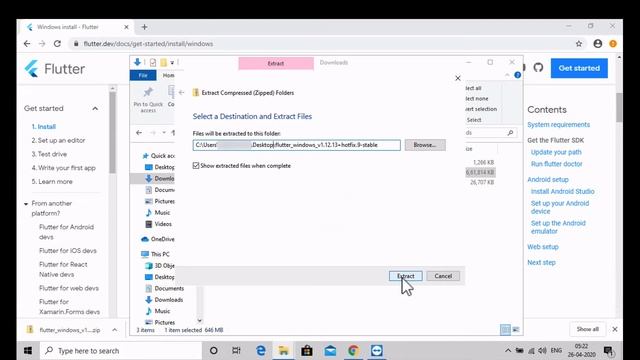Open 3. Test drive link
640x360 pixels.
pos(49,154)
